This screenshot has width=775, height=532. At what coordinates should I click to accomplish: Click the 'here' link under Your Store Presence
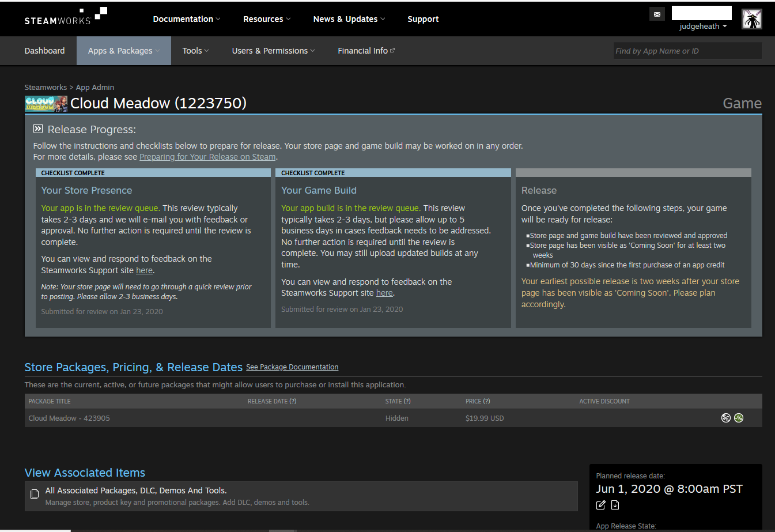144,270
